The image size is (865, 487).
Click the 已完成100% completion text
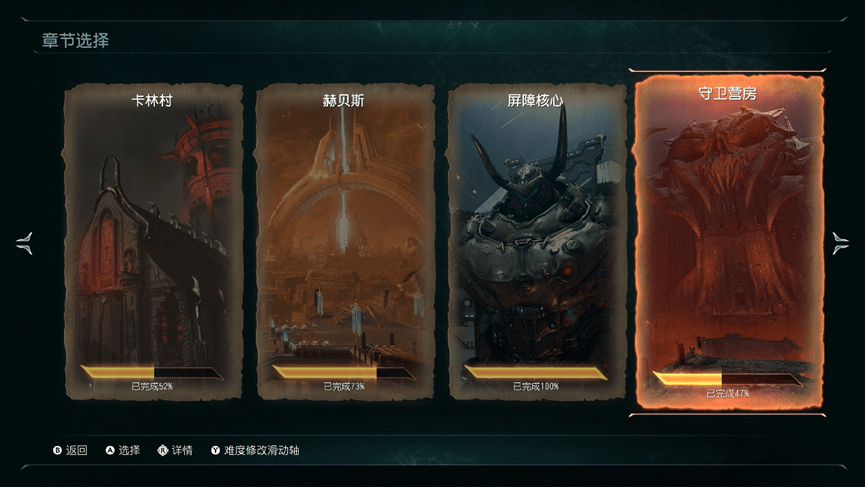(536, 387)
